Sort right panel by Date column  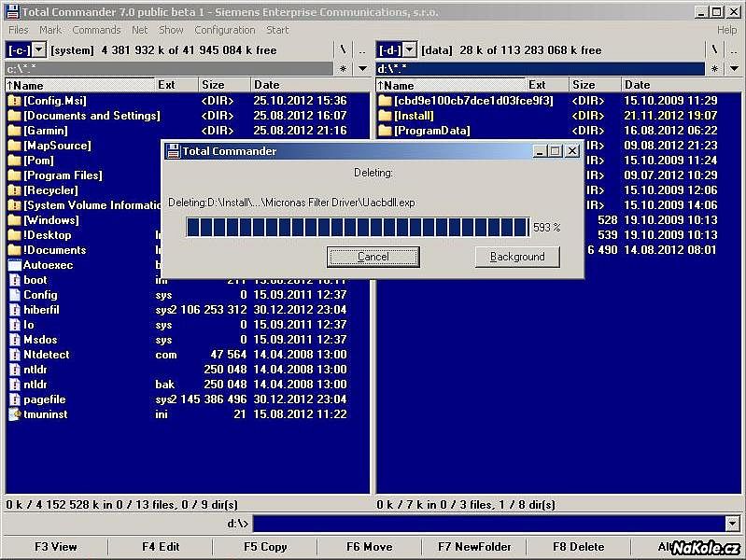[682, 85]
